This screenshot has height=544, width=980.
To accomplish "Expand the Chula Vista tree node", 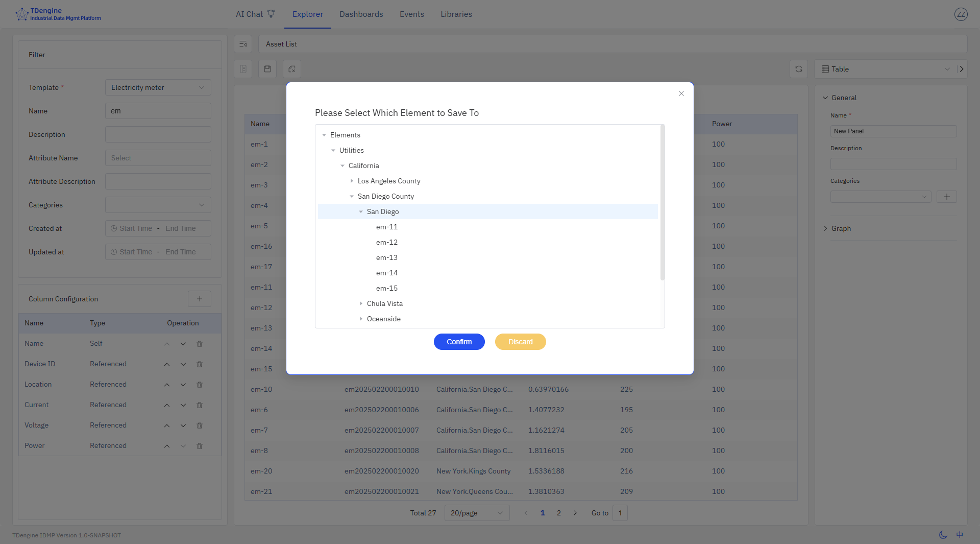I will pos(361,303).
